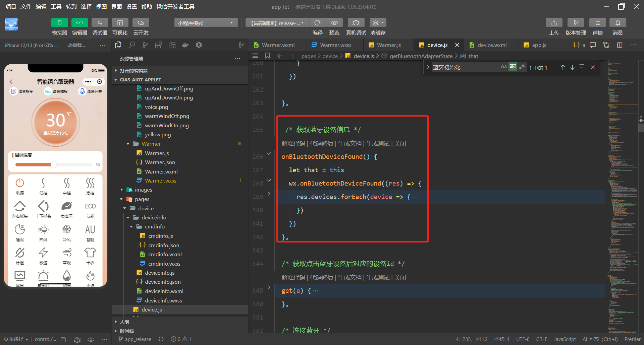Click the real device debug icon

point(356,23)
